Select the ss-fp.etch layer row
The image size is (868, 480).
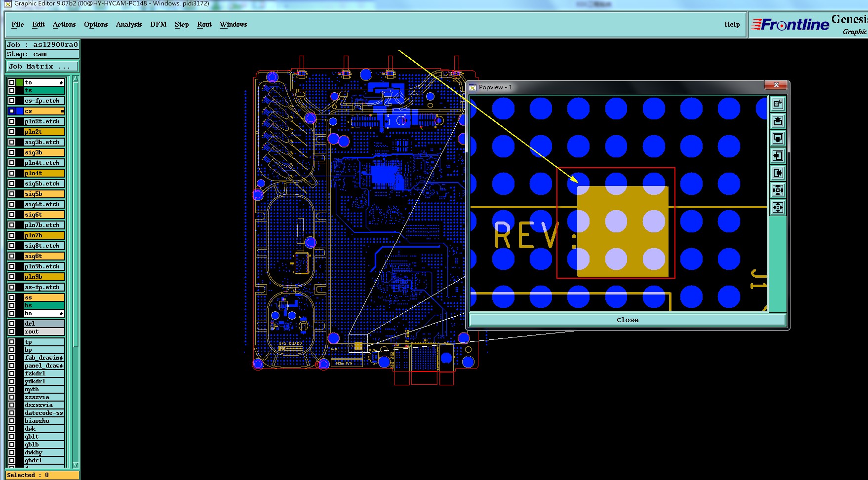(44, 287)
